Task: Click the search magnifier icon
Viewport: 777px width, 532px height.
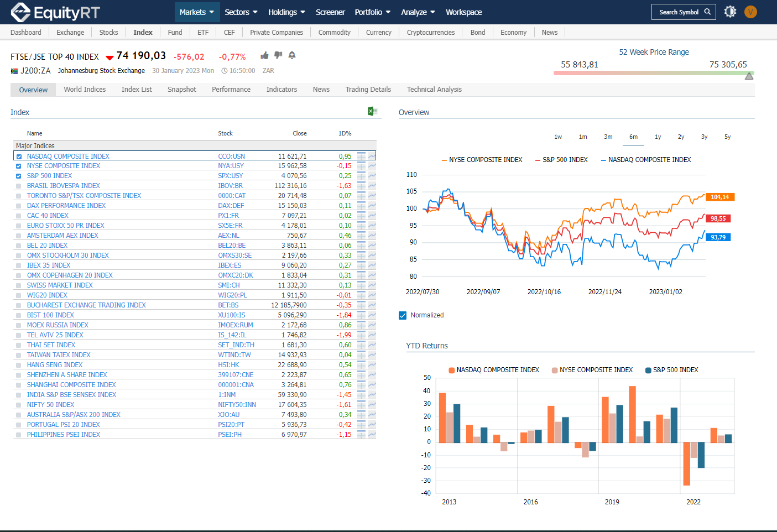Action: click(x=707, y=12)
